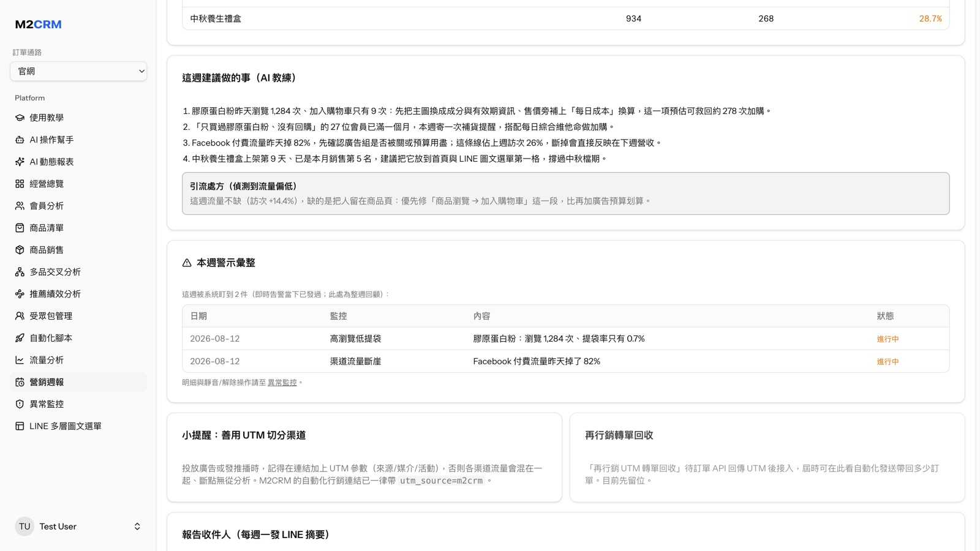Click the line chart icon beside 流量分析

click(x=20, y=360)
